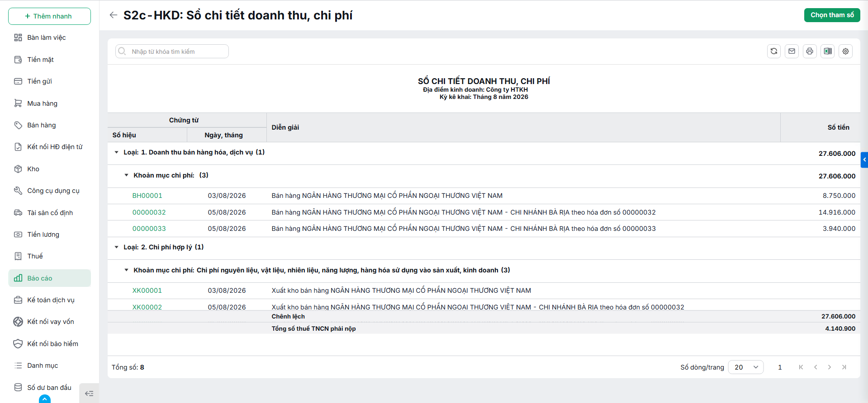The height and width of the screenshot is (403, 868).
Task: Click the date cell of row XK00001
Action: [227, 291]
